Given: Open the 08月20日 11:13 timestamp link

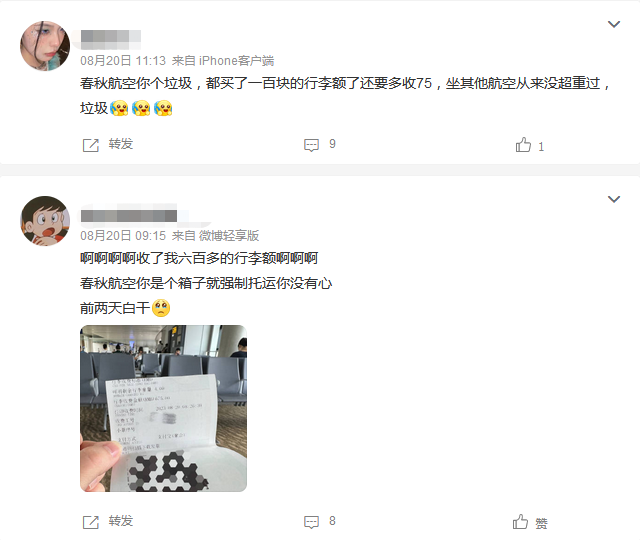Looking at the screenshot, I should point(123,61).
